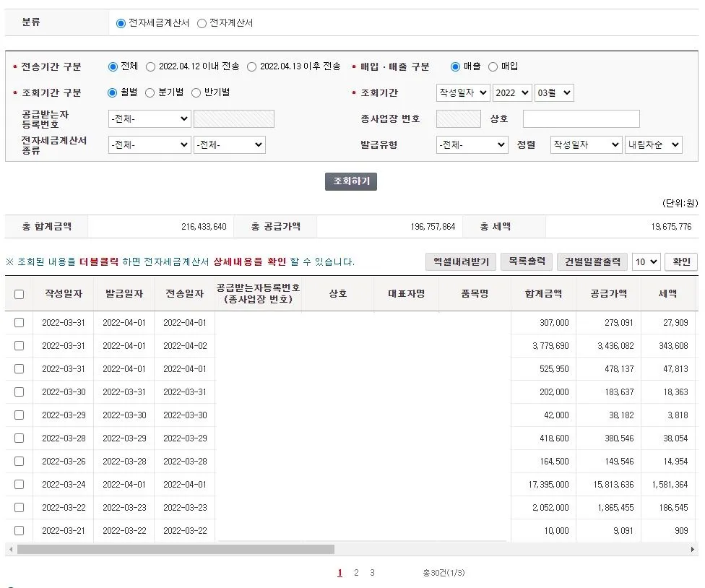Open the 공급받는자 등록번호 dropdown

[150, 118]
